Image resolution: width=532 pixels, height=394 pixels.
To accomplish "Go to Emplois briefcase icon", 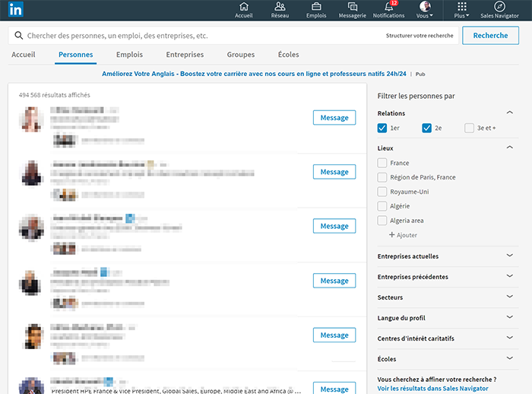I will (x=316, y=7).
